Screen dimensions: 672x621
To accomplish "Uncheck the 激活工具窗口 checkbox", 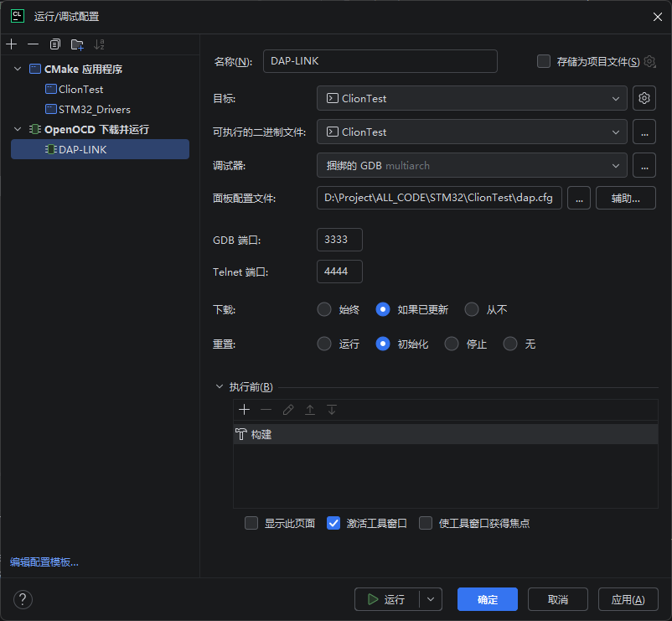I will [333, 523].
